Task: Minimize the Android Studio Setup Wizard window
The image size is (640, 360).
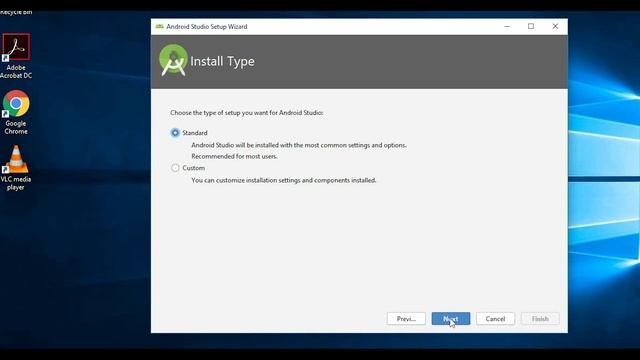Action: (507, 27)
